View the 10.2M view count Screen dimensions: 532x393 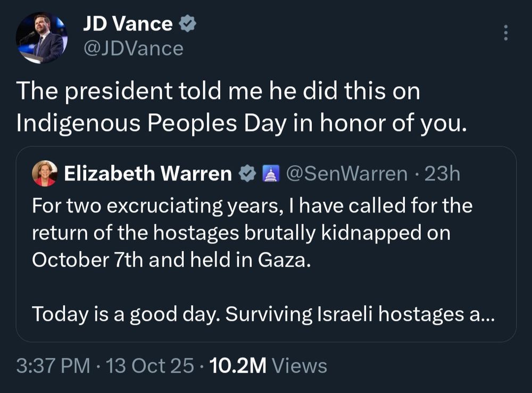237,366
